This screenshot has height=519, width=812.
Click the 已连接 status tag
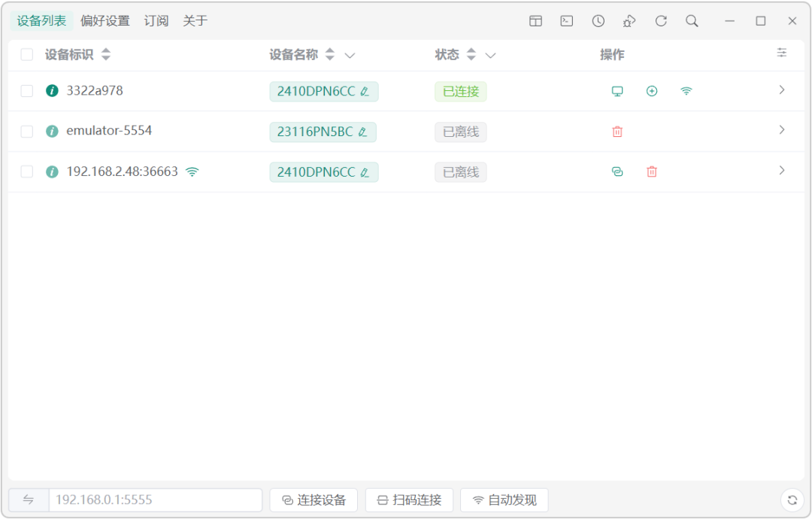[461, 92]
